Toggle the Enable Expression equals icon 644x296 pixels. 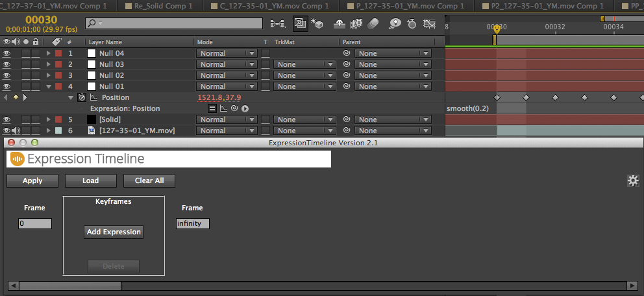(x=212, y=108)
